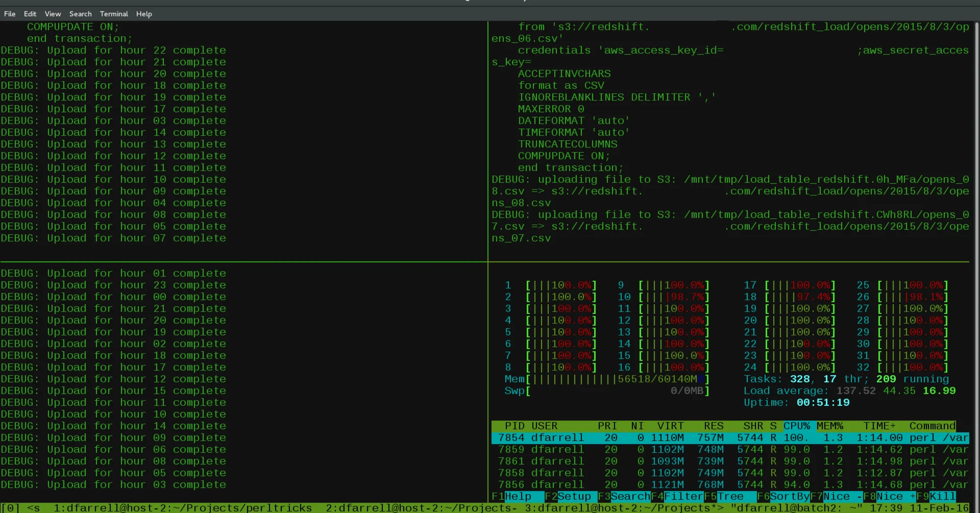Click the PID column header
The width and height of the screenshot is (980, 513).
tap(514, 426)
